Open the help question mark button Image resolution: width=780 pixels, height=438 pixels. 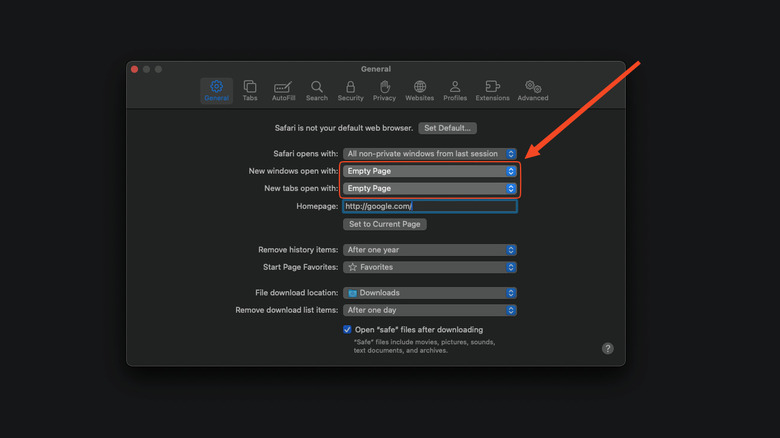coord(607,348)
